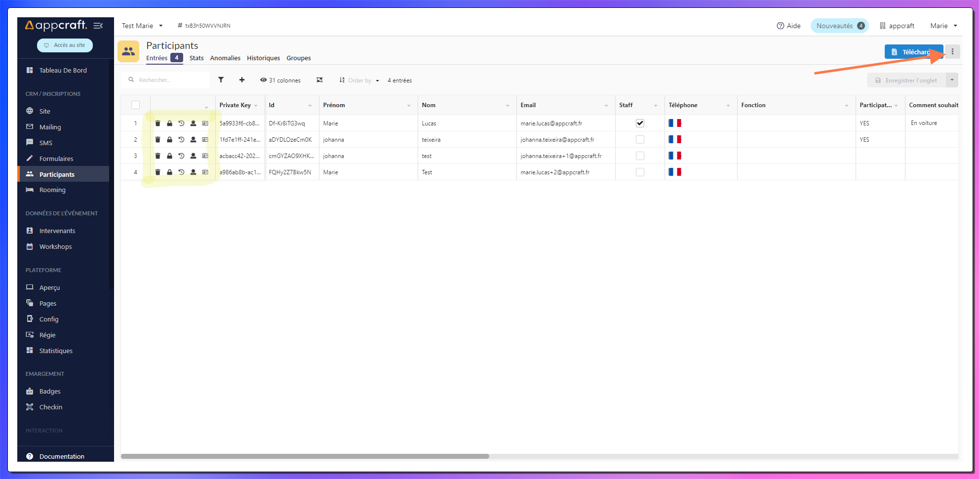
Task: Uncheck Staff checkbox for Marie Lucas
Action: pos(640,123)
